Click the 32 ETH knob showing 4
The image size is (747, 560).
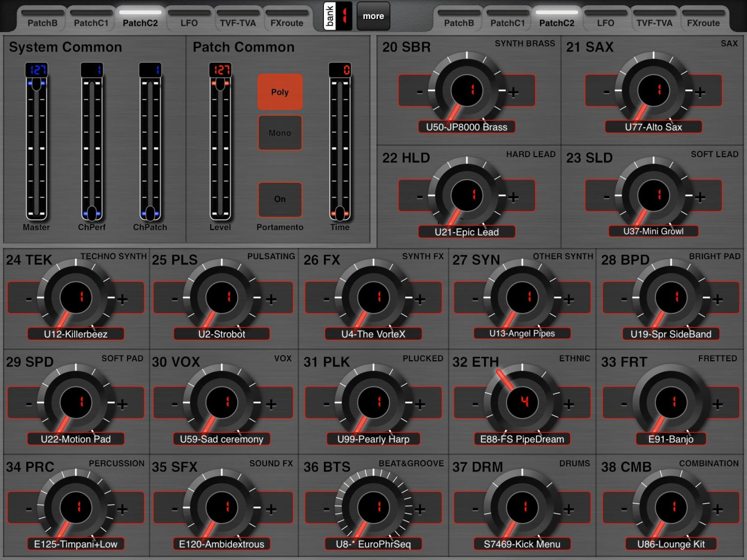pyautogui.click(x=522, y=402)
